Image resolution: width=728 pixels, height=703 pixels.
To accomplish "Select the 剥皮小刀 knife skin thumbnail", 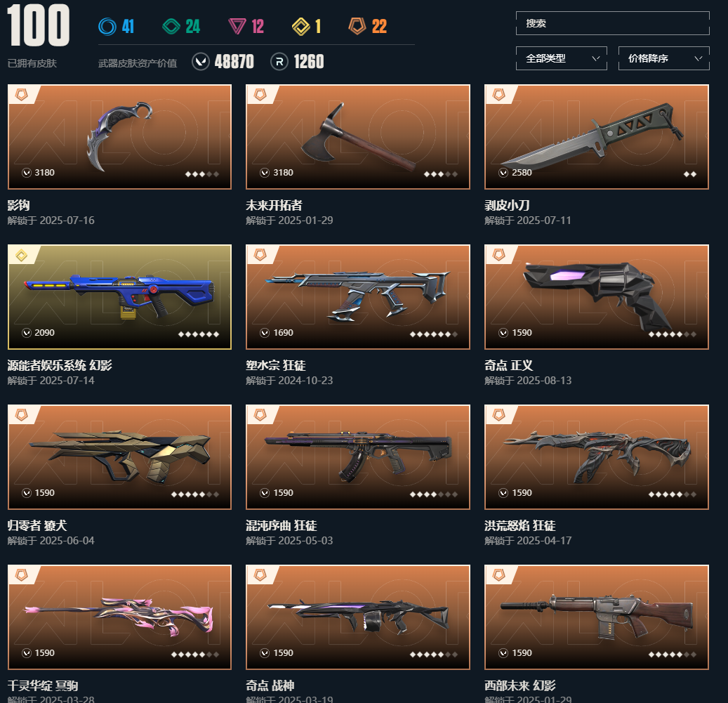I will pyautogui.click(x=597, y=137).
